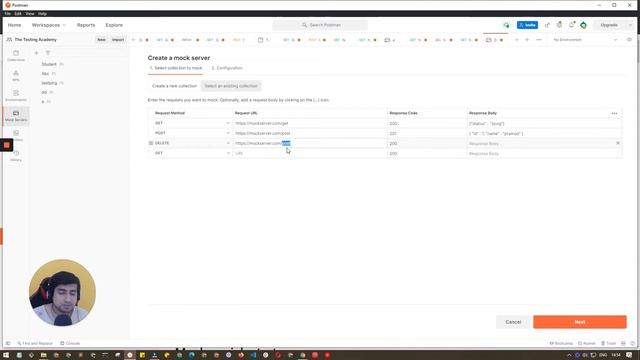The height and width of the screenshot is (360, 640).
Task: Click the satellite capture requests icon
Action: pos(547,25)
